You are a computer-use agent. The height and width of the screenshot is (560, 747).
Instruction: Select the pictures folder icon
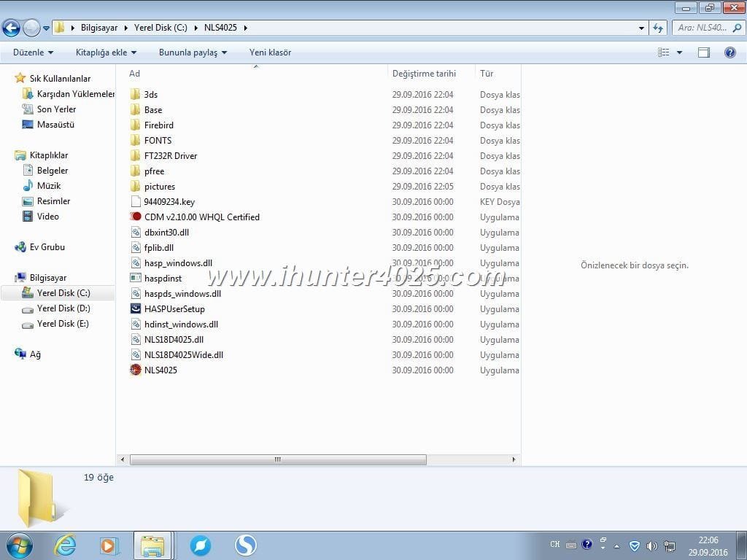tap(135, 186)
